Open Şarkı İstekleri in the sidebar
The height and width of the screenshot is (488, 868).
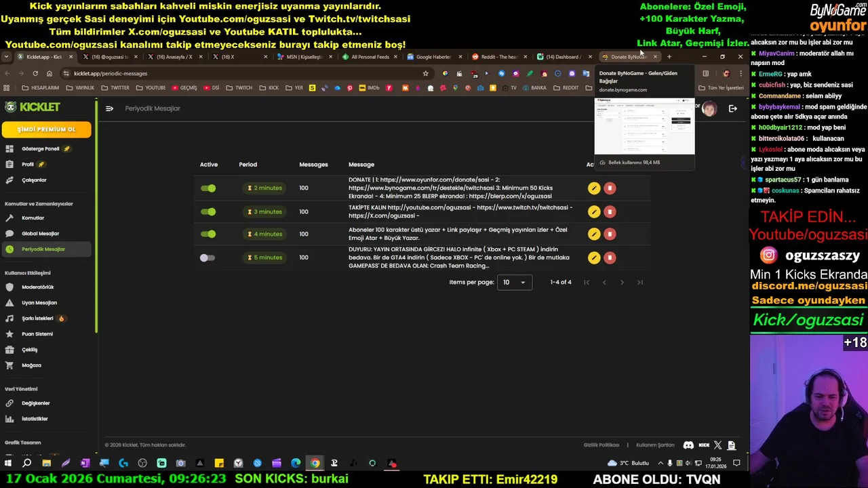click(x=45, y=319)
